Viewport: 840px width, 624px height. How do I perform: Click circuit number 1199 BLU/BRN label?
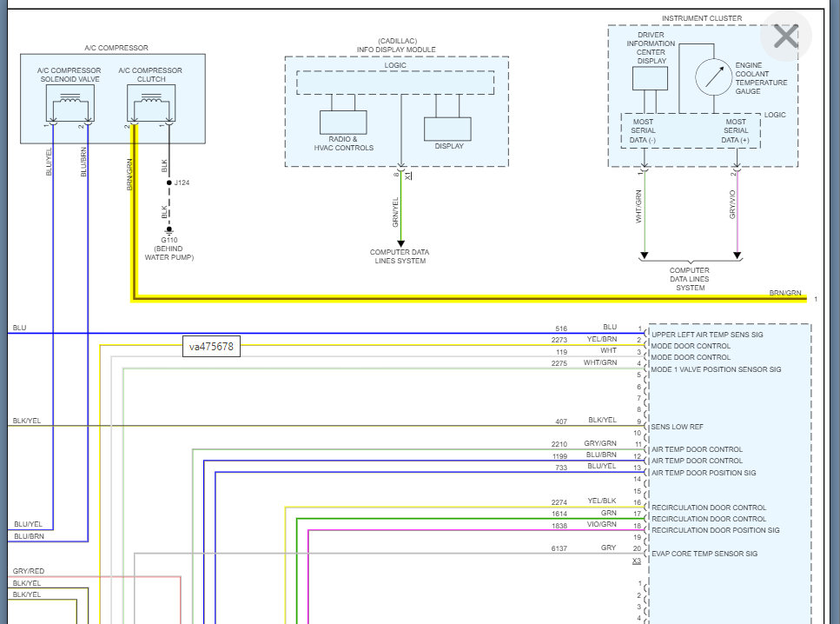[x=559, y=456]
